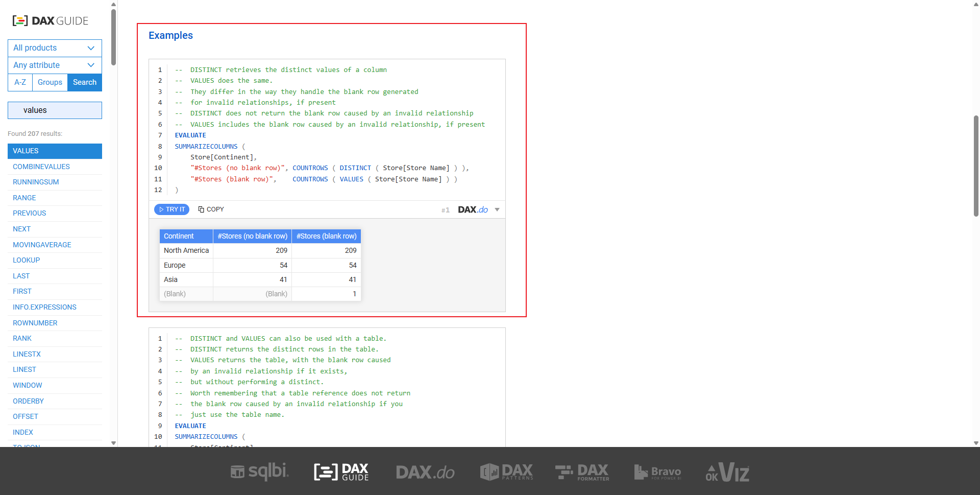
Task: Select VALUES in the results list
Action: (55, 151)
